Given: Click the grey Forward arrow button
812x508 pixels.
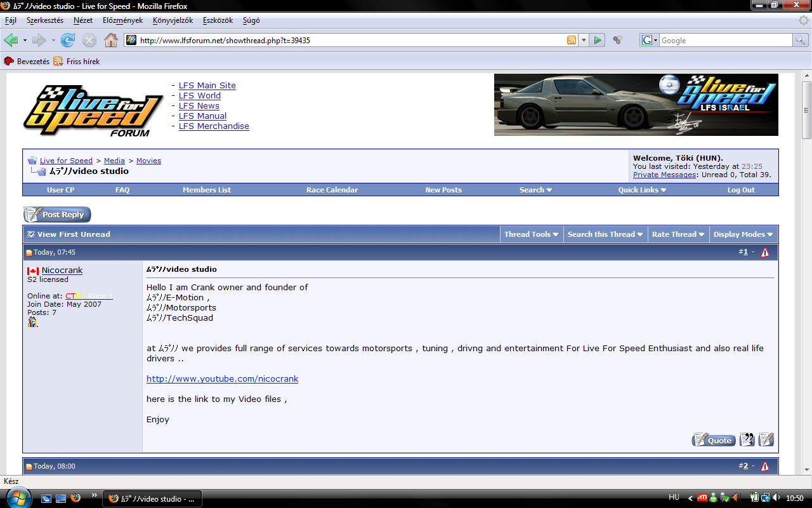Looking at the screenshot, I should coord(39,41).
